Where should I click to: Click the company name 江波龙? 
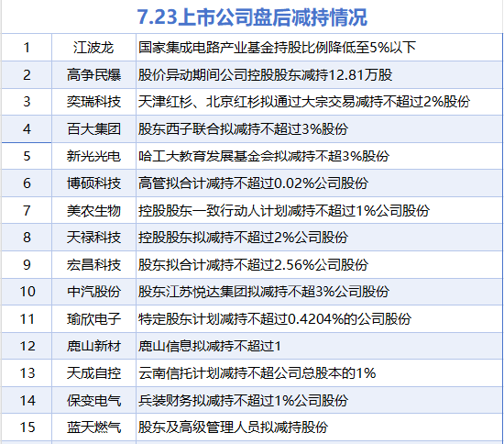coord(93,48)
